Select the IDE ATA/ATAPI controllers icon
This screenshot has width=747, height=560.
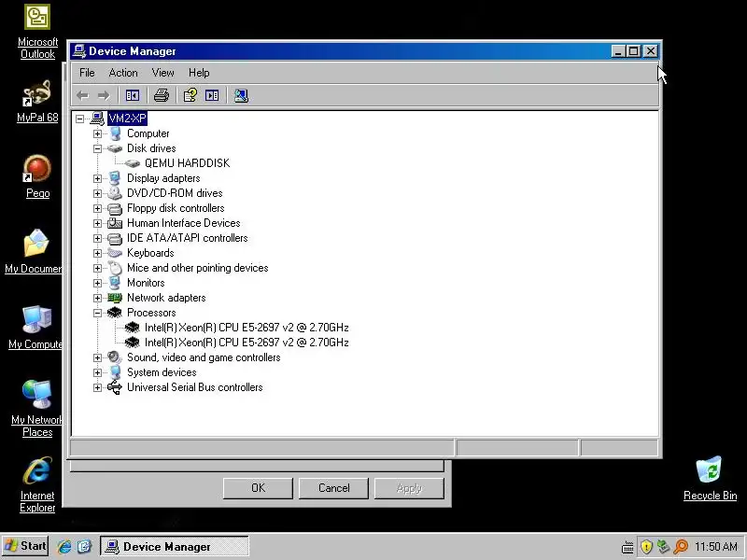tap(114, 238)
